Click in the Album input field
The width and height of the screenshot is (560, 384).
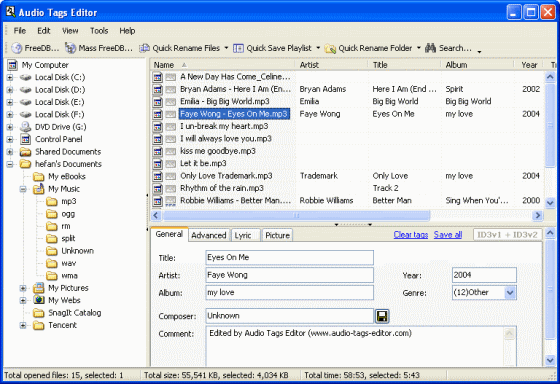[x=290, y=293]
